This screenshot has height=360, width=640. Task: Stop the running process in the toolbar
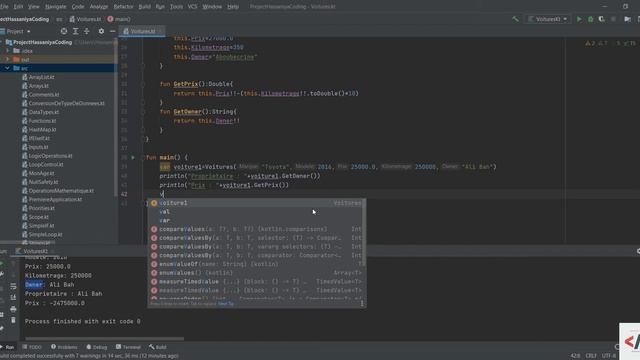(613, 19)
